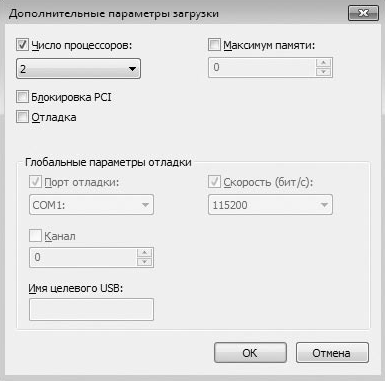Open the processor count dropdown showing 2
The height and width of the screenshot is (381, 385).
tap(79, 69)
